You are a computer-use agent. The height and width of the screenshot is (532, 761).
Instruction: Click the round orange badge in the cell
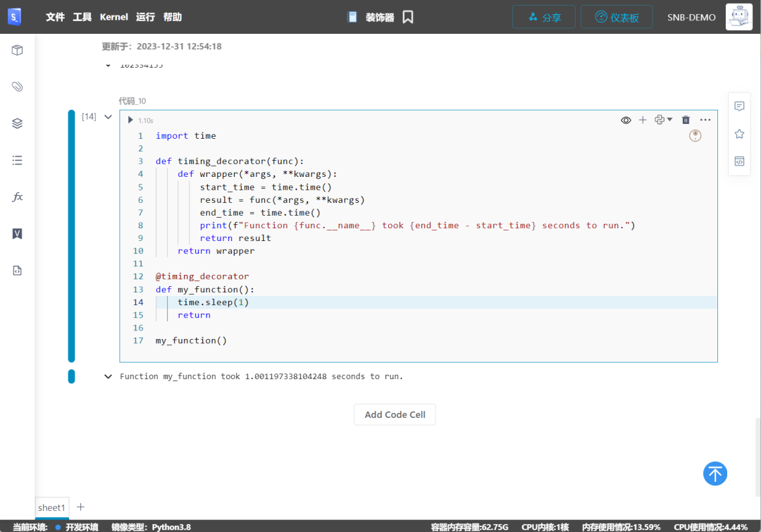click(x=695, y=135)
